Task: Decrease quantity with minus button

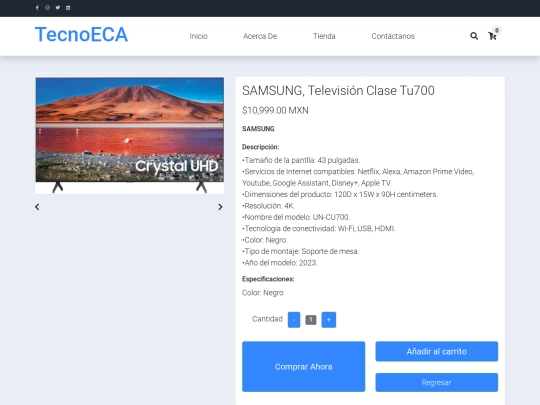Action: [x=294, y=320]
